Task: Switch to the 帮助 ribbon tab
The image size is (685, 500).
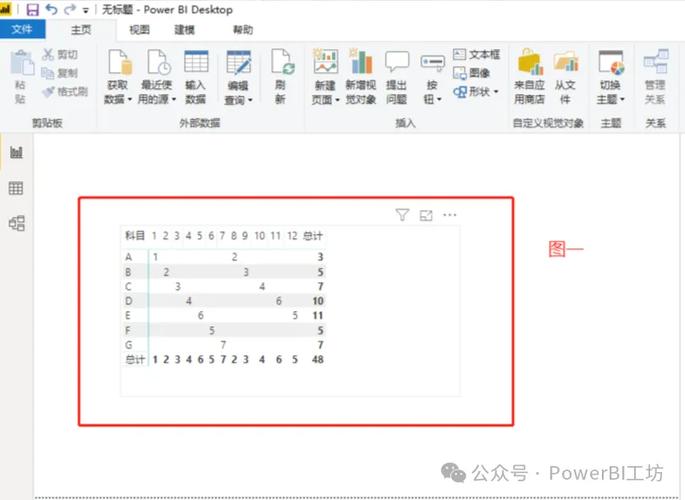Action: [x=243, y=30]
